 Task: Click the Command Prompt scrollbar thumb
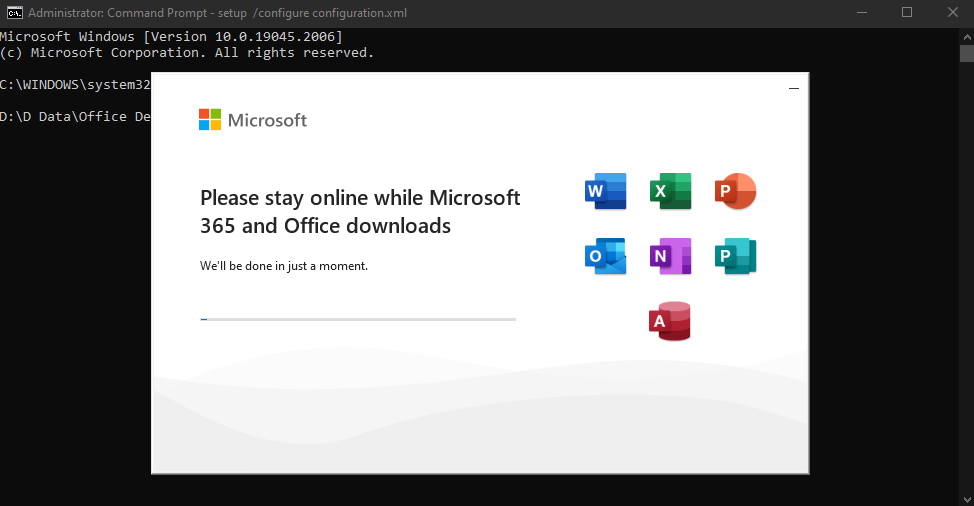pyautogui.click(x=967, y=53)
